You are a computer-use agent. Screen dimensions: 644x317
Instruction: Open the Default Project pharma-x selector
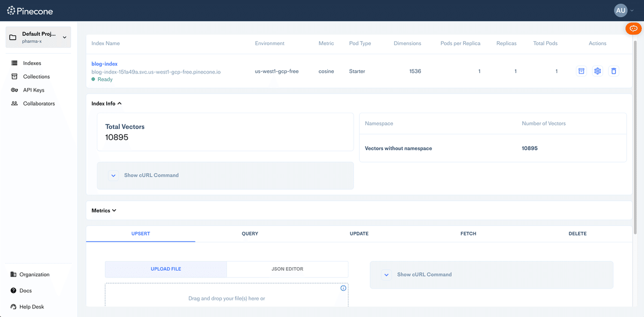pyautogui.click(x=38, y=37)
